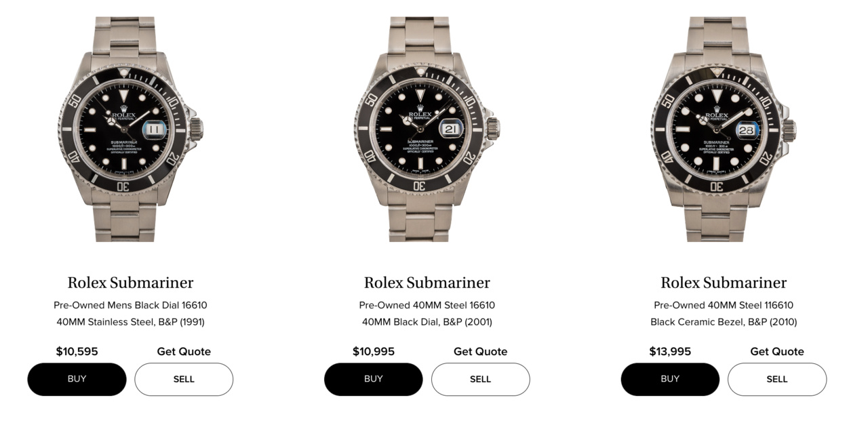Click the Rolex Submariner title of the $10,595 listing
The width and height of the screenshot is (868, 423).
pos(130,283)
